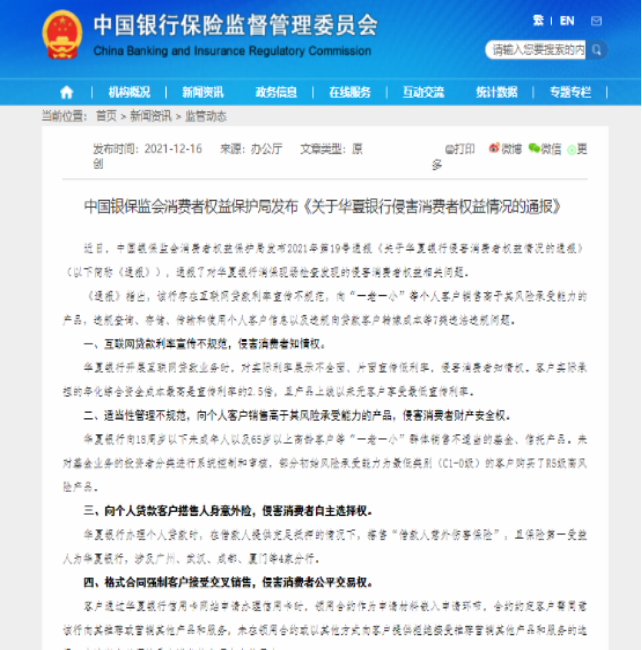
Task: Go to 监管动态 breadcrumb link
Action: (206, 116)
